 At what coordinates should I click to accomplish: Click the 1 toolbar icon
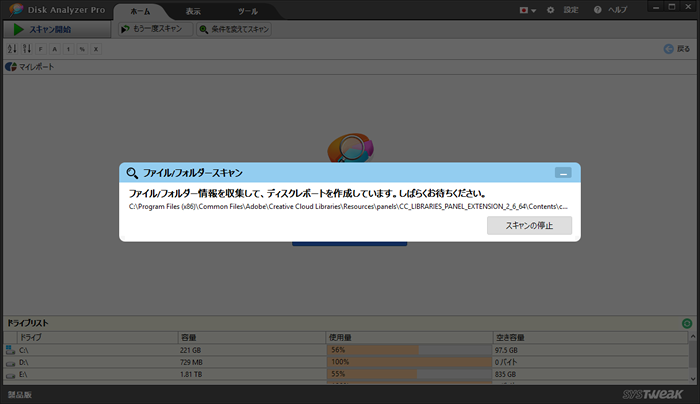point(68,49)
